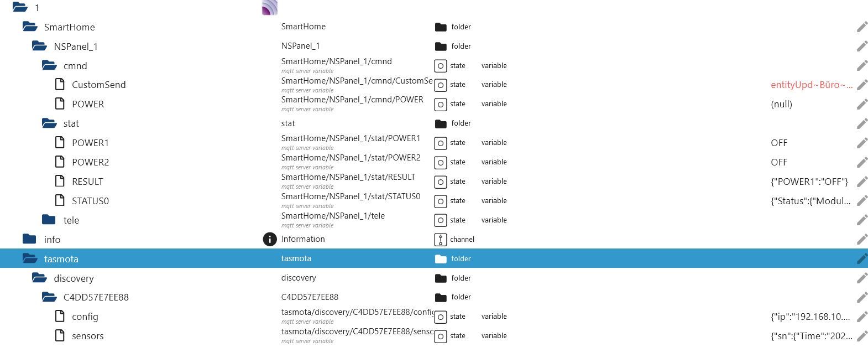Click edit pencil for SmartHome folder row

[861, 27]
